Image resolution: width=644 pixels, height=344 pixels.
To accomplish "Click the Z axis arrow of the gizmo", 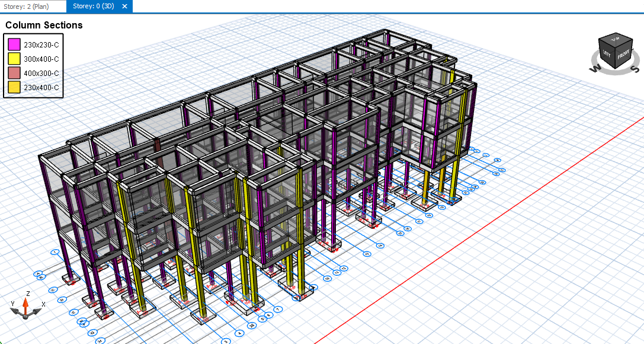I will (25, 306).
